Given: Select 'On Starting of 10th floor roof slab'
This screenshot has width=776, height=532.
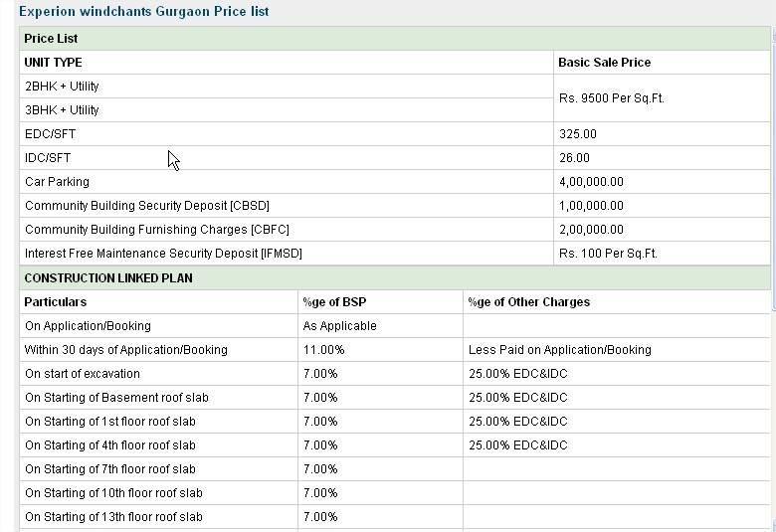Looking at the screenshot, I should point(113,493).
